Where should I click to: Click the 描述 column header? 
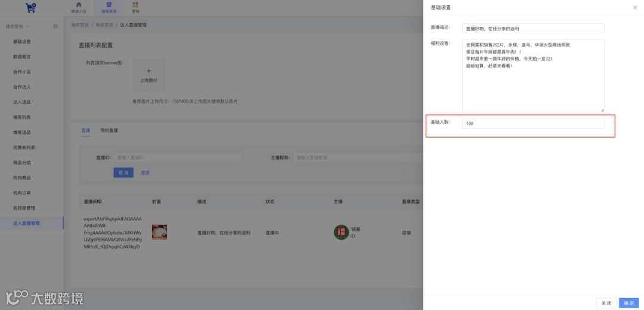pyautogui.click(x=202, y=202)
